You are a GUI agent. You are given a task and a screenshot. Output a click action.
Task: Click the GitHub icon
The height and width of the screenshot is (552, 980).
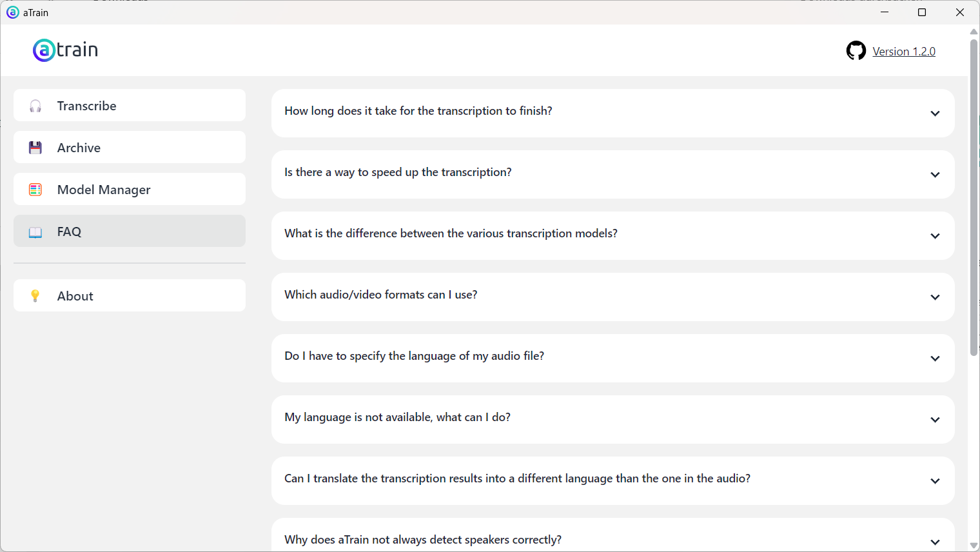pyautogui.click(x=856, y=50)
